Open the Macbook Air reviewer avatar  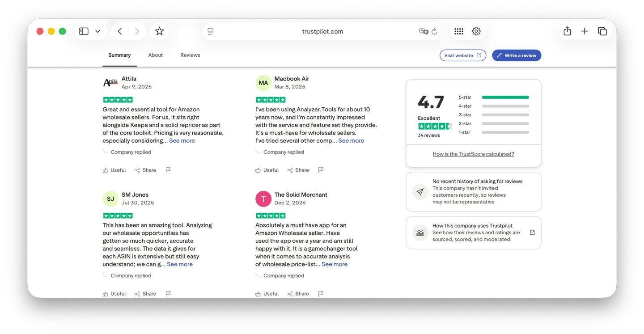(263, 83)
